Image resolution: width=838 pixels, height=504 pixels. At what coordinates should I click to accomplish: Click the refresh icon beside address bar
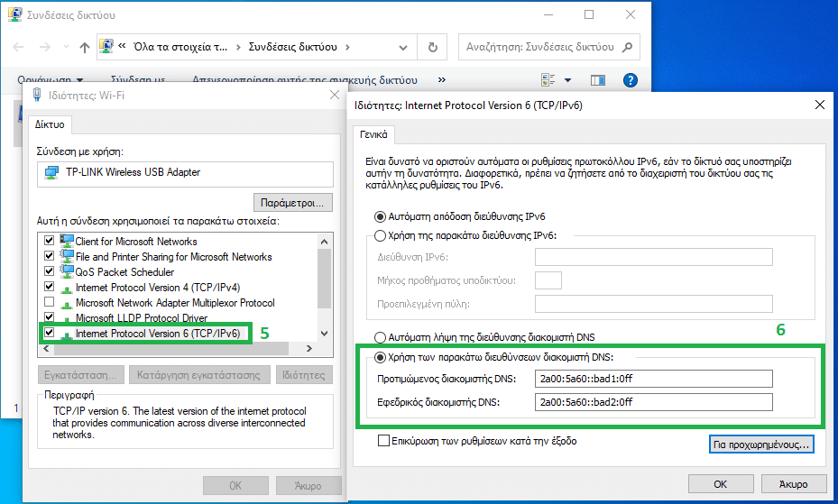click(x=433, y=48)
